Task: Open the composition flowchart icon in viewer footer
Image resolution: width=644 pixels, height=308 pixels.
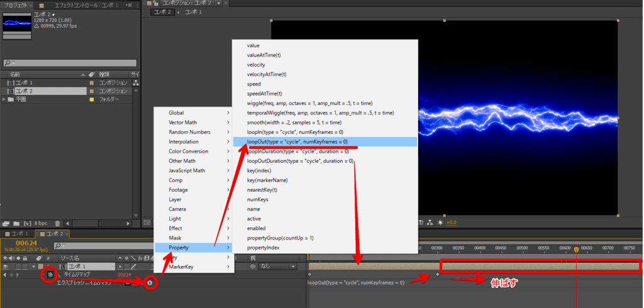Action: (x=429, y=222)
